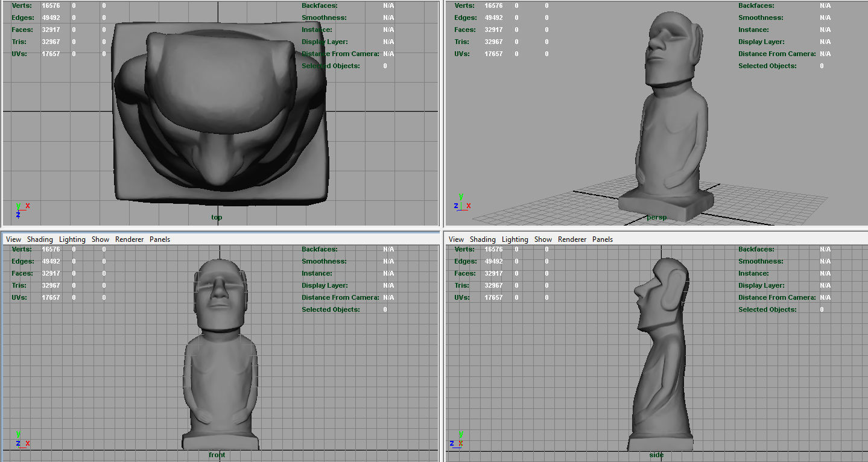The width and height of the screenshot is (868, 462).
Task: Click the "UVs:" label in the side viewport
Action: (463, 297)
